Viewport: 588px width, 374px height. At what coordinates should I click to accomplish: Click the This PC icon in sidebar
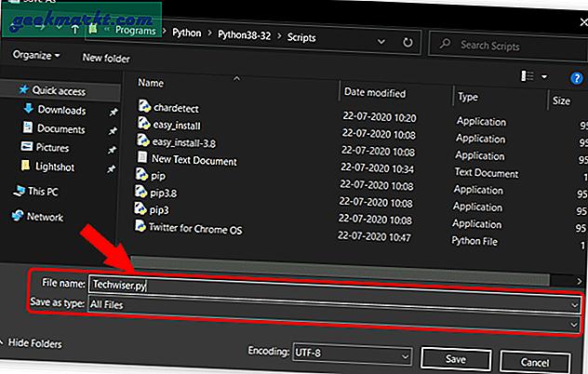point(20,190)
